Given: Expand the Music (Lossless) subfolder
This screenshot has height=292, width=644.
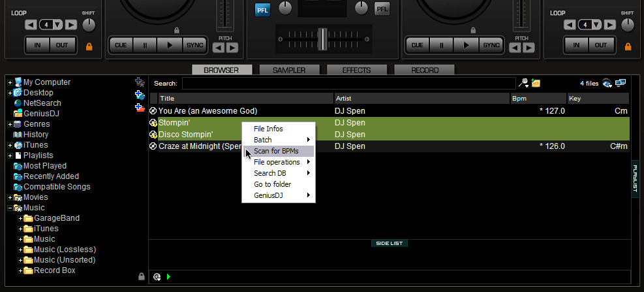Looking at the screenshot, I should point(20,250).
